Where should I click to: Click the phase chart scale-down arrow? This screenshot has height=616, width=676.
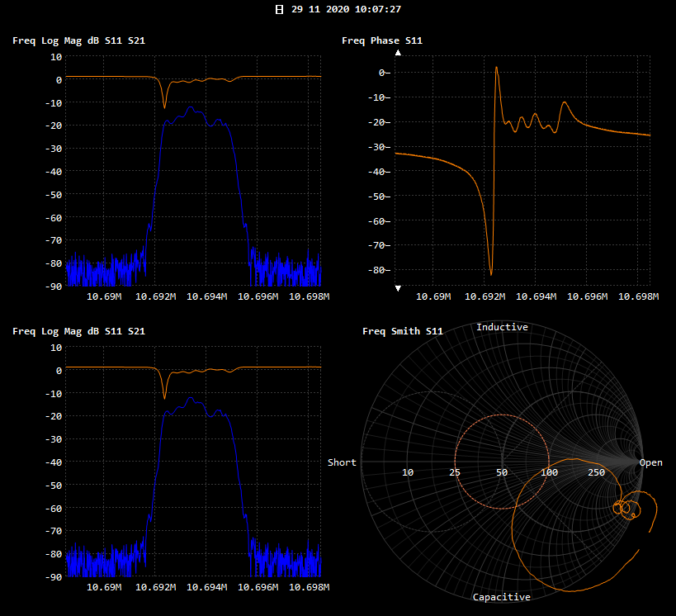pyautogui.click(x=399, y=288)
